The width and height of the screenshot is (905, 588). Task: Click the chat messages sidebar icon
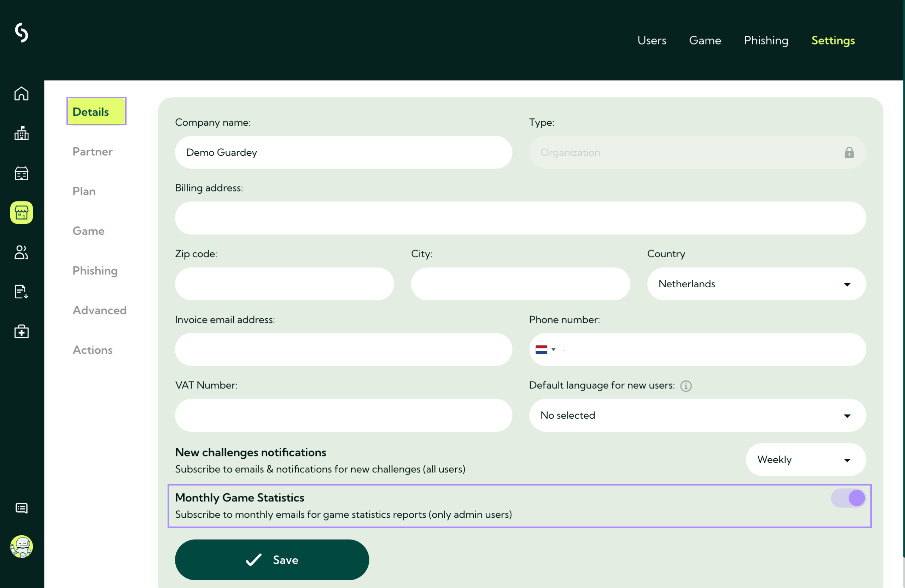click(x=21, y=508)
